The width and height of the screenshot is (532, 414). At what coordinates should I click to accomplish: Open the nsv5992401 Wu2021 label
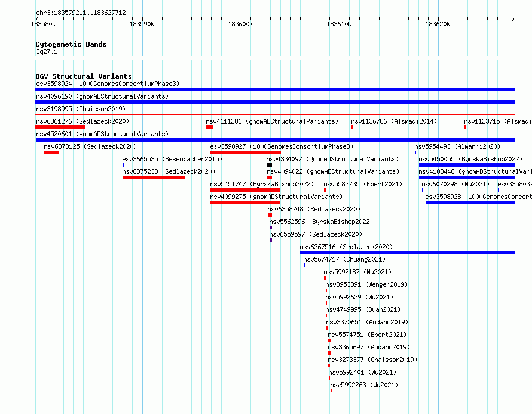[362, 372]
